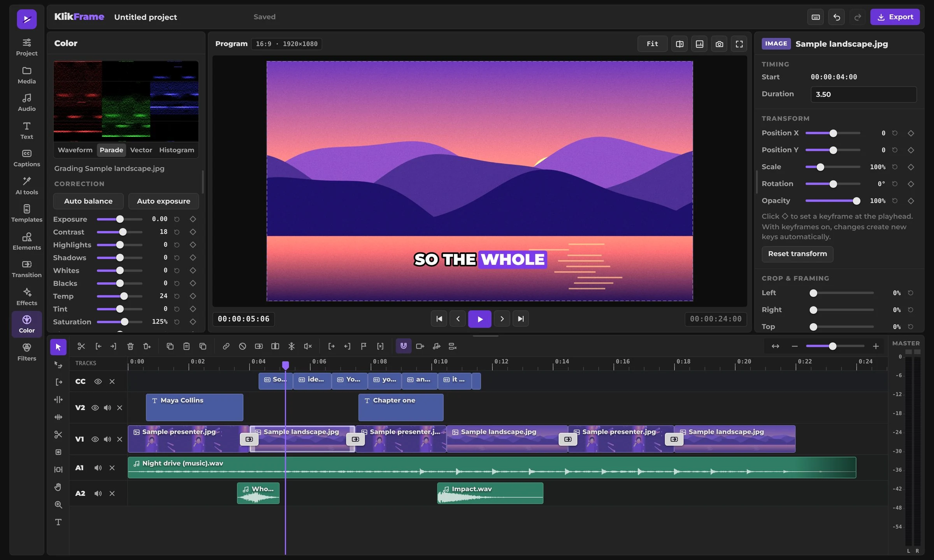Screen dimensions: 934x560
Task: Open the AI tools sidebar panel
Action: 27,185
